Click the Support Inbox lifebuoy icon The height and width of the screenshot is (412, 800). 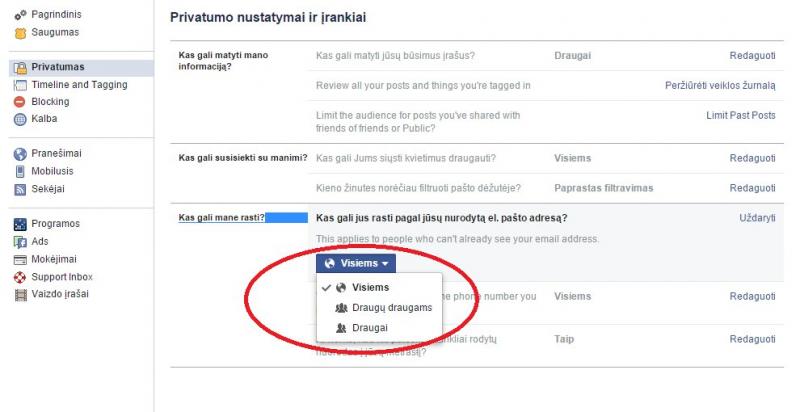[x=20, y=276]
